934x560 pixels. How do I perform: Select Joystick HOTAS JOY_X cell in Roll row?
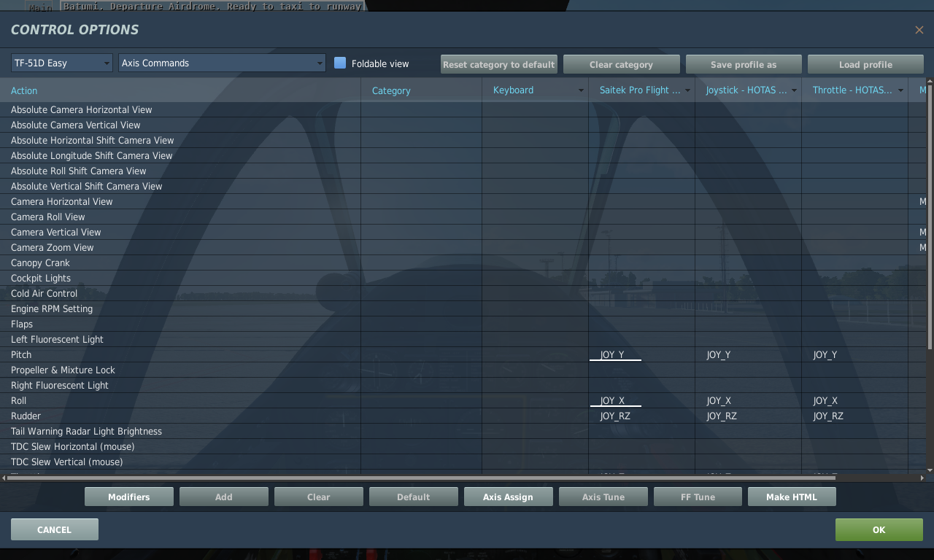coord(748,400)
